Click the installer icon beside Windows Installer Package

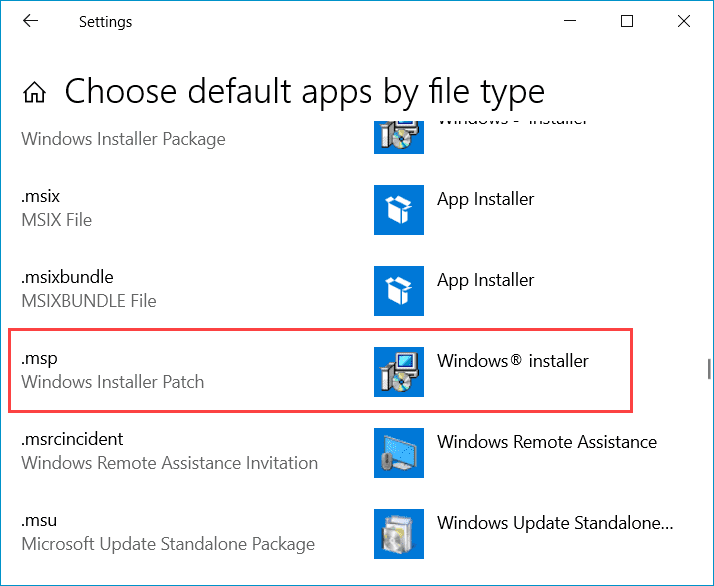pyautogui.click(x=398, y=137)
